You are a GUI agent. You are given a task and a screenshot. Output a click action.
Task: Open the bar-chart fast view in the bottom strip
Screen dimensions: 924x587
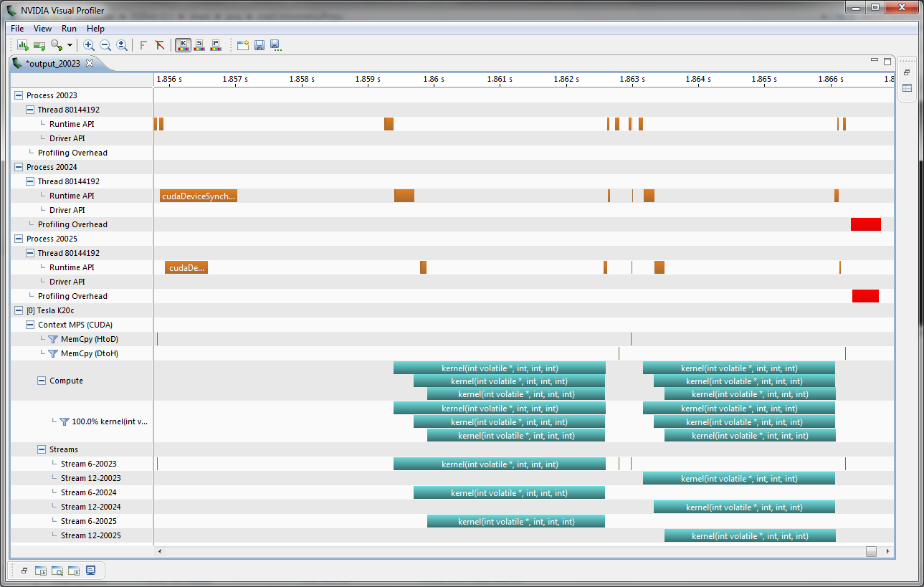click(x=41, y=571)
